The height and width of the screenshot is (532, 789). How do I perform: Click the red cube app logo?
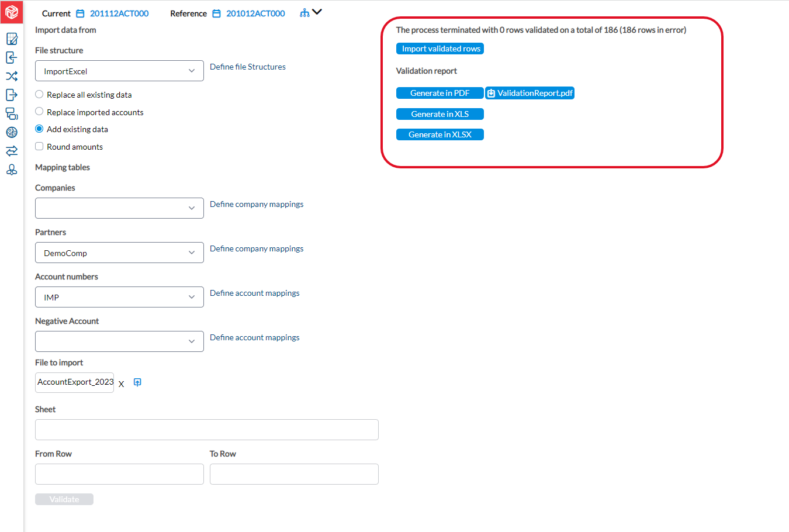coord(12,12)
